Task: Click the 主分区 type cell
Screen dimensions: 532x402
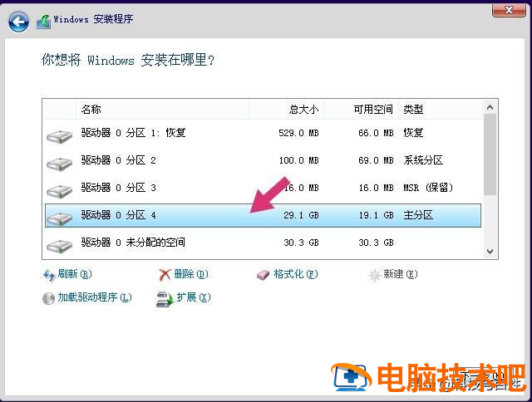Action: [418, 215]
